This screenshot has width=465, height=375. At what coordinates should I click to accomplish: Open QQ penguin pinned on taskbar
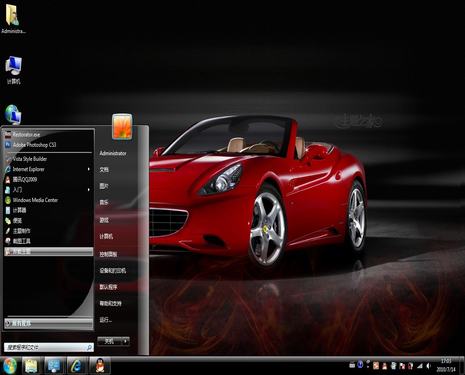tap(99, 366)
